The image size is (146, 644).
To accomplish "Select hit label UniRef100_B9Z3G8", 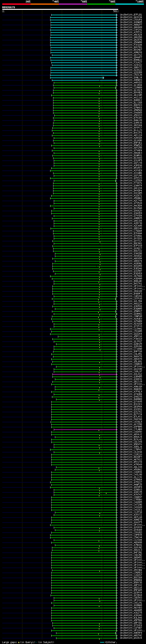I will click(x=131, y=578).
